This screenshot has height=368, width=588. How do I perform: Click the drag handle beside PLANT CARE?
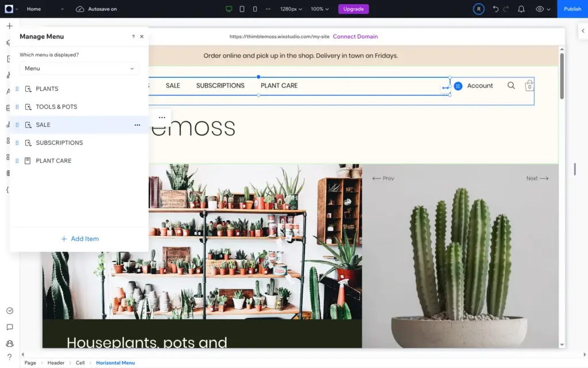[x=17, y=161]
